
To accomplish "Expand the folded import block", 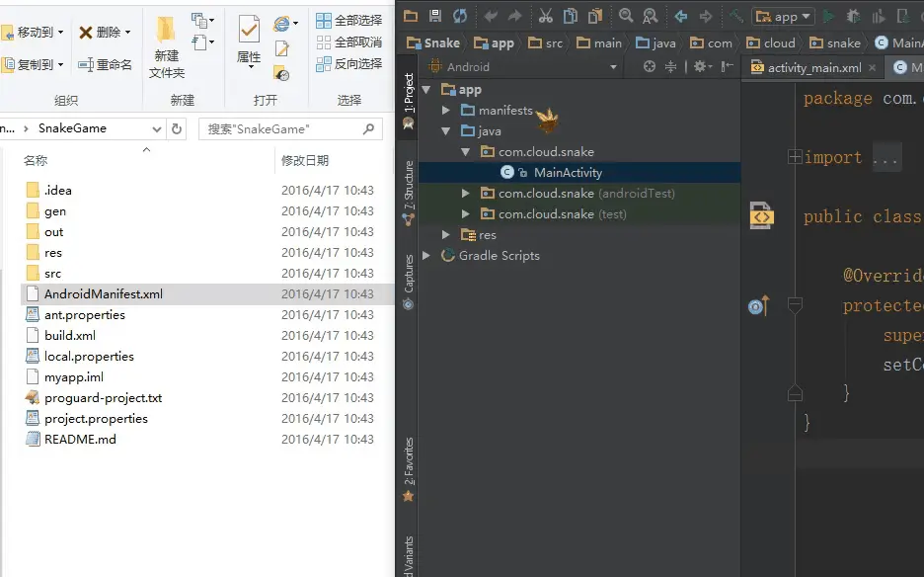I will coord(795,157).
